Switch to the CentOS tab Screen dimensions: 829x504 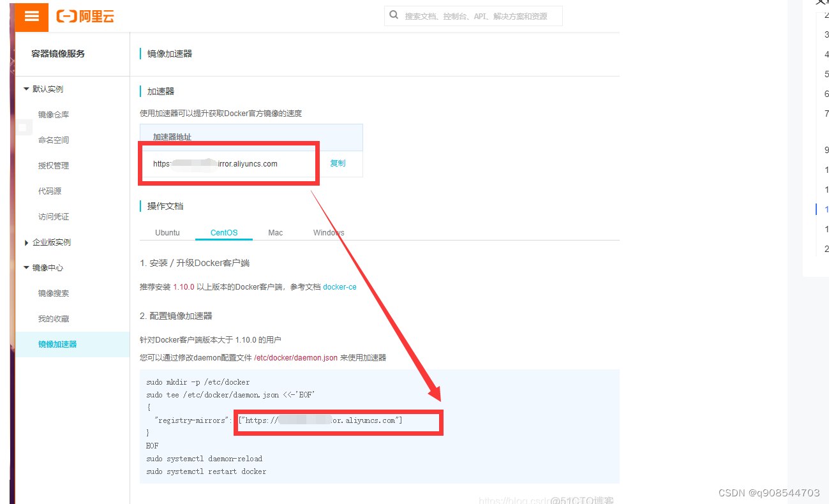coord(224,233)
